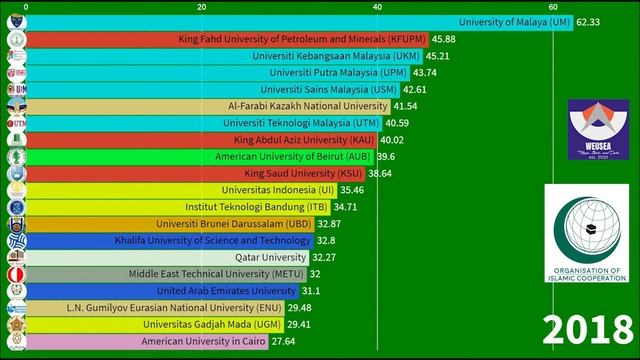This screenshot has width=640, height=360.
Task: Click the King Saud University logo
Action: pos(17,173)
